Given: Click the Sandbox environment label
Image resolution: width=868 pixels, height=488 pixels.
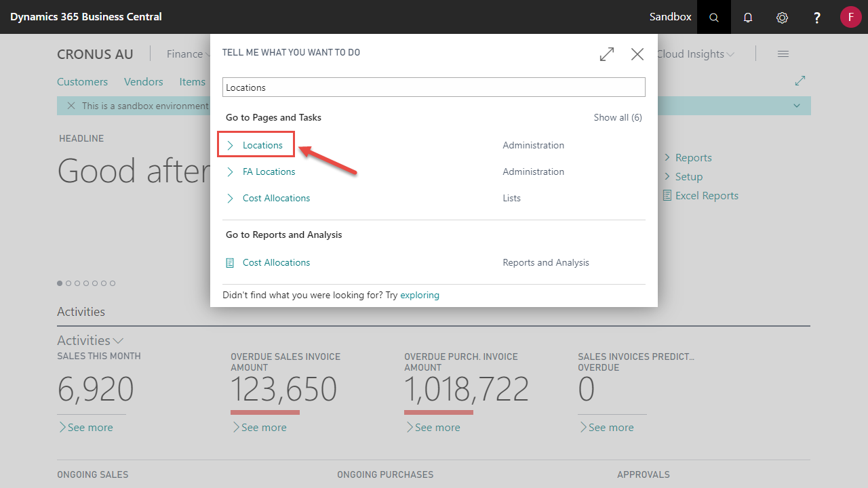Looking at the screenshot, I should click(x=671, y=17).
